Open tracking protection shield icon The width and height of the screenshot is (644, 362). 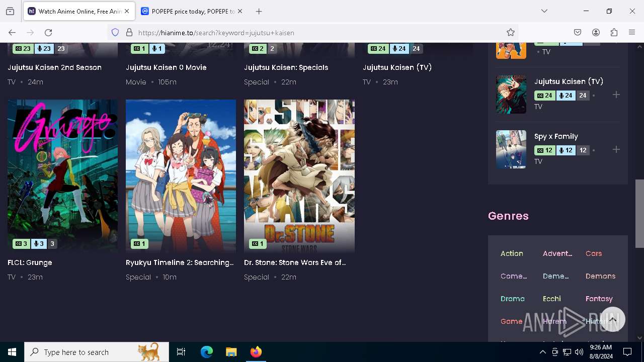click(x=115, y=33)
